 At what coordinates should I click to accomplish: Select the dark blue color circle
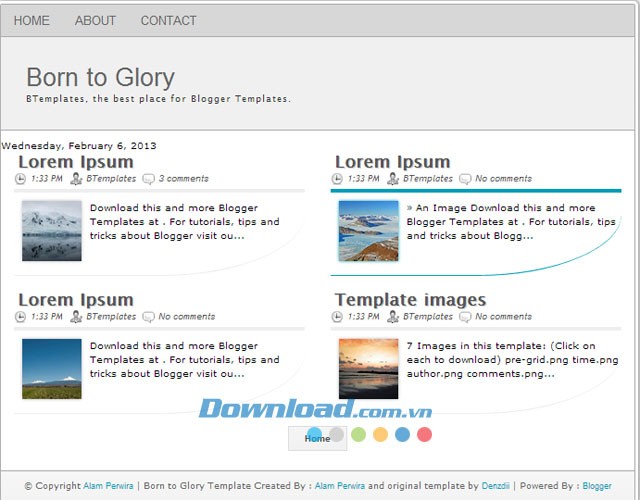(x=402, y=435)
